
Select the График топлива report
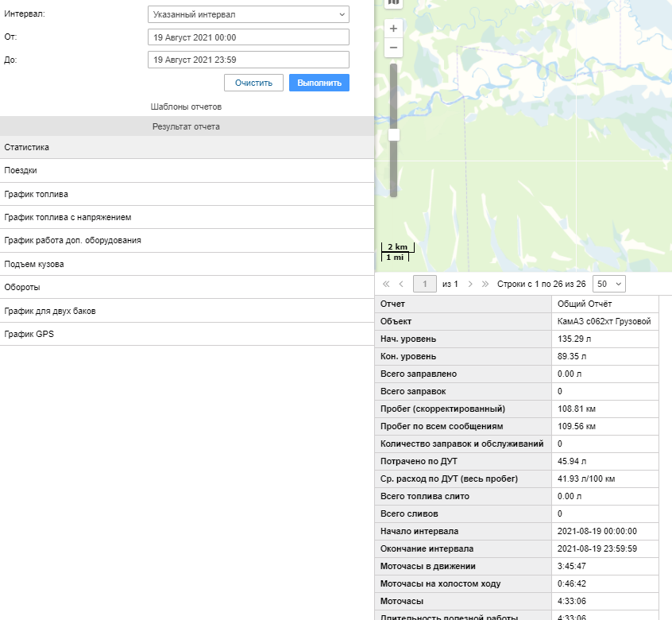(x=186, y=194)
